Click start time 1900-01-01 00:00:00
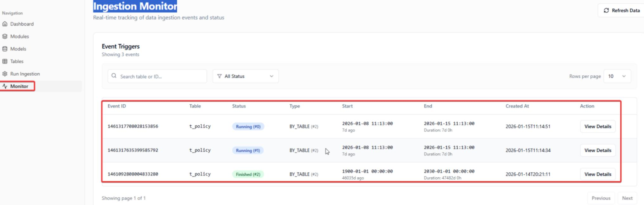 367,171
